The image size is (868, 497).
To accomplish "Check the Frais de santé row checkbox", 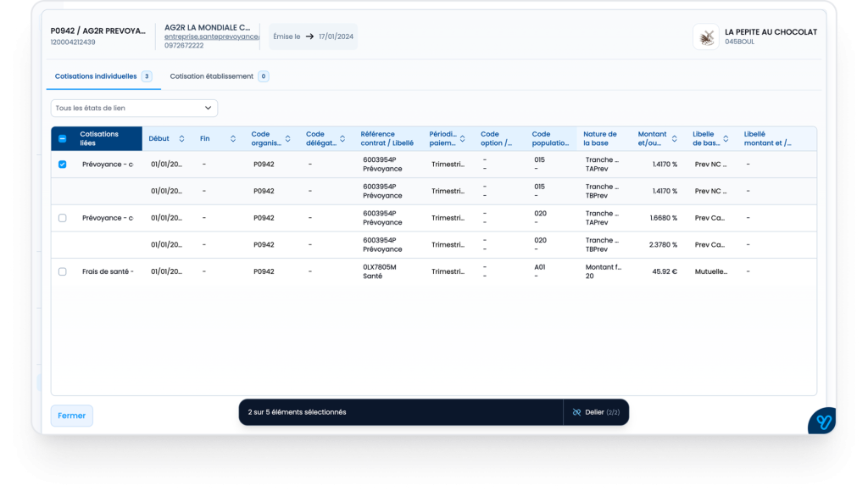I will pyautogui.click(x=63, y=271).
